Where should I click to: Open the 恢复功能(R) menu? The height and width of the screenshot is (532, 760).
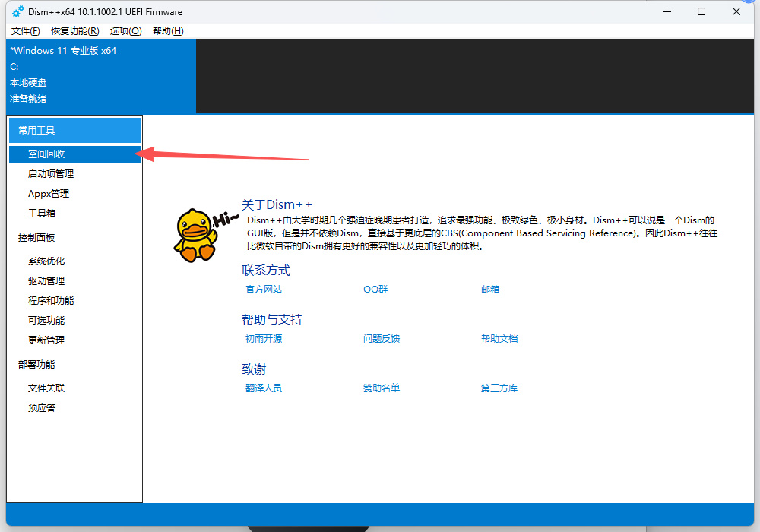click(75, 31)
